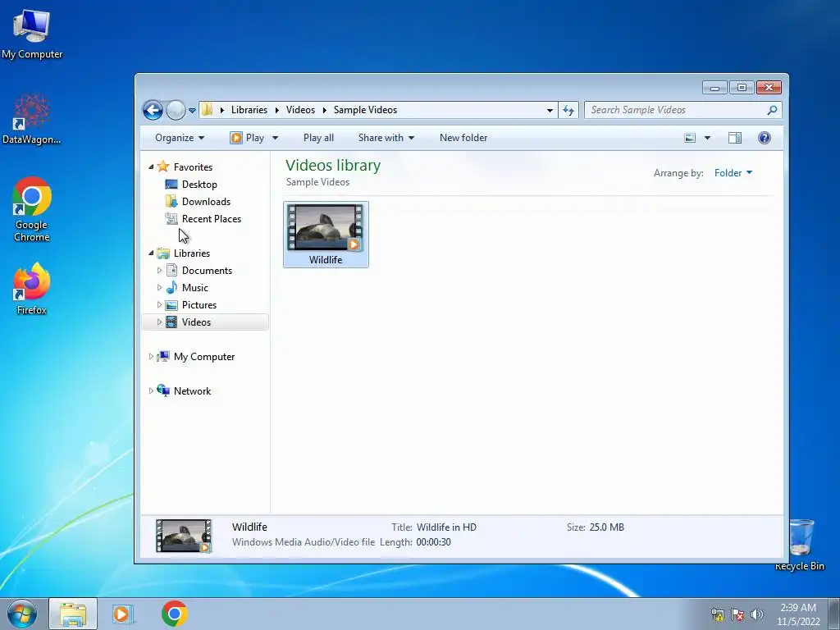840x630 pixels.
Task: Click Windows Explorer taskbar button
Action: [x=73, y=614]
